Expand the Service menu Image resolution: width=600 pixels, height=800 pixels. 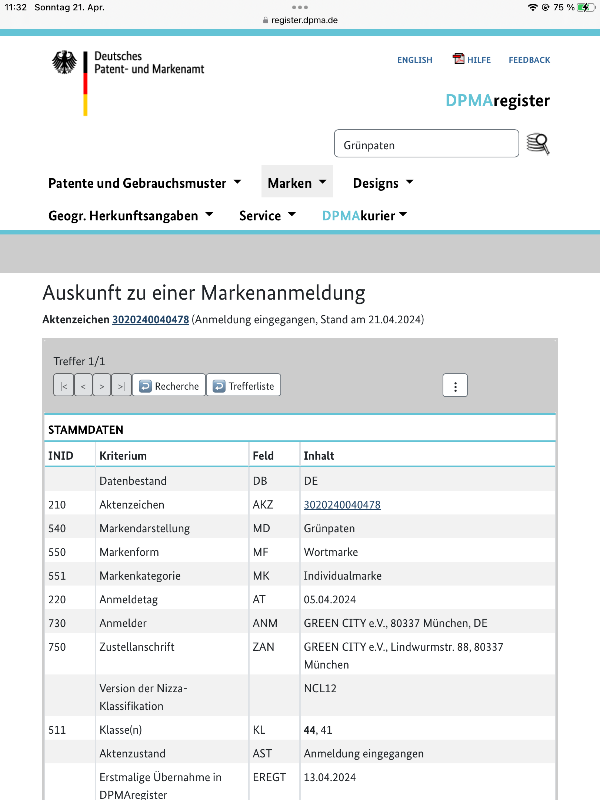267,215
